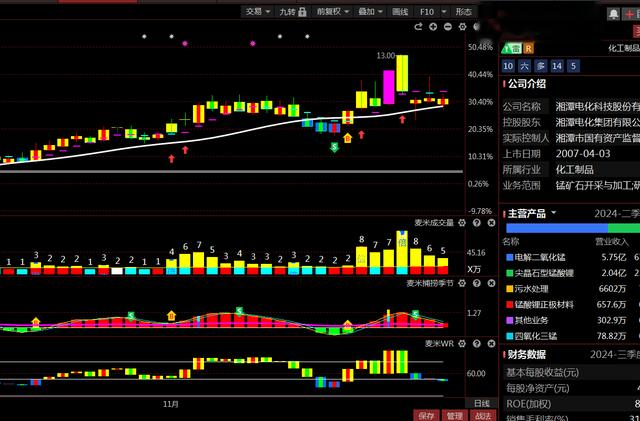Click the notification bell icon

[612, 15]
